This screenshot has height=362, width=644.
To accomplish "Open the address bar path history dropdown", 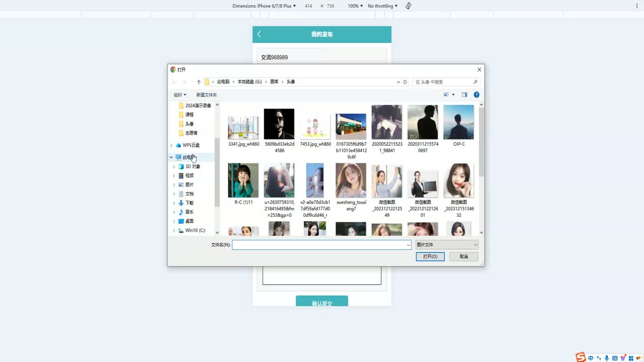I will pyautogui.click(x=398, y=82).
